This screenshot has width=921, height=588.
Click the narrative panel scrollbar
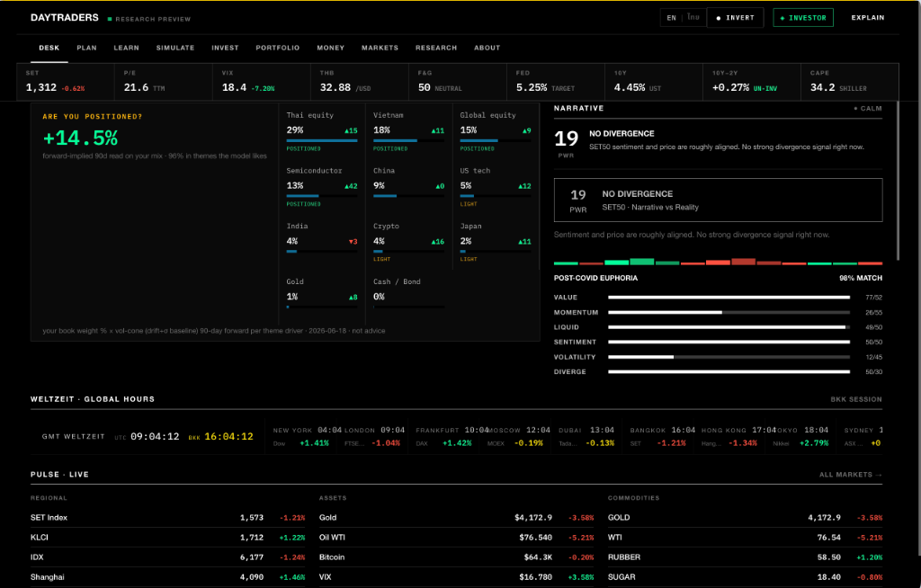click(898, 181)
